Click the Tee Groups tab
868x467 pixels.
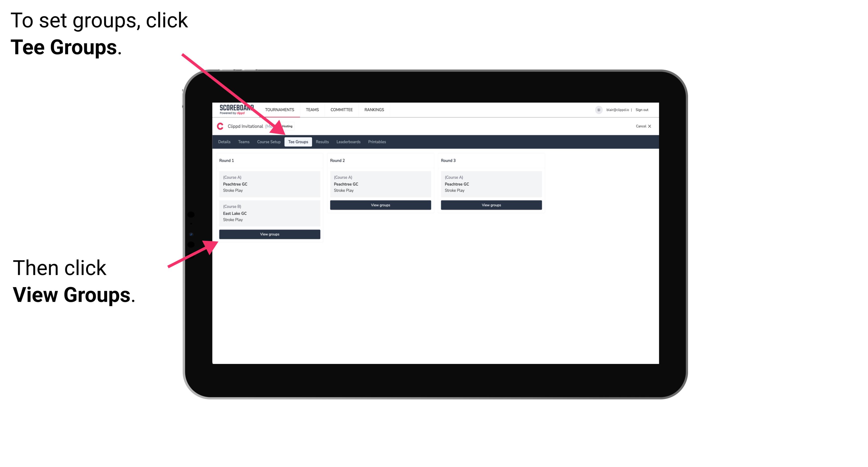pyautogui.click(x=297, y=142)
